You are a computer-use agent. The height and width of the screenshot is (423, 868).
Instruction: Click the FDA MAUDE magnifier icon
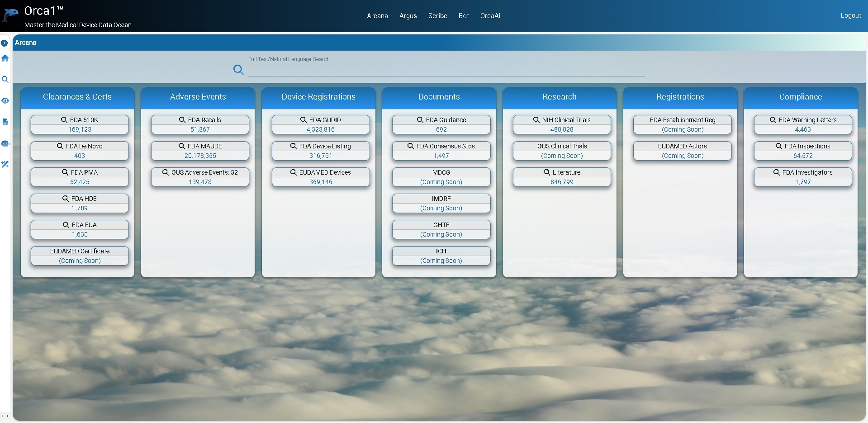click(x=182, y=146)
